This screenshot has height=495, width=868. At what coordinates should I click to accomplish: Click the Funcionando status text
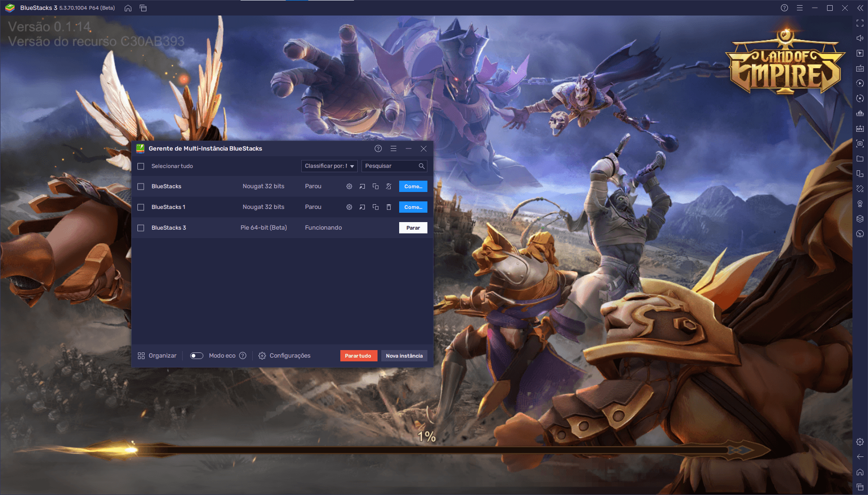pyautogui.click(x=323, y=228)
